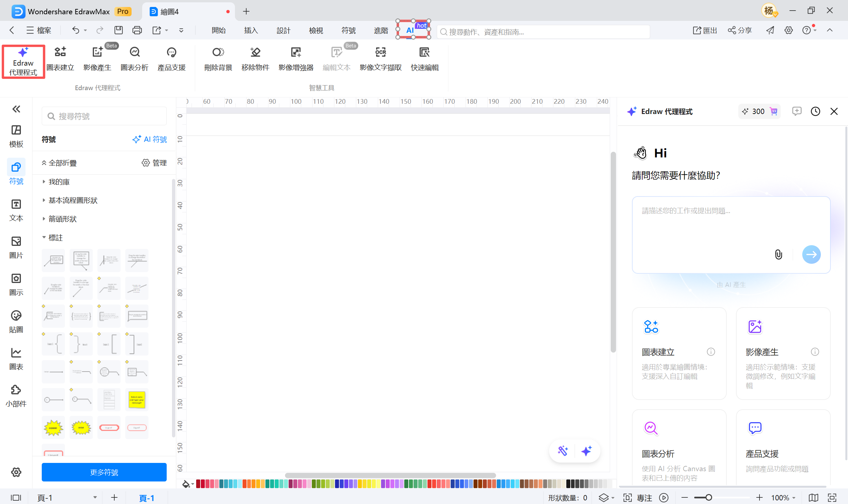Screen dimensions: 848x504
Task: Click the AI 符號 sparkle option
Action: [149, 139]
